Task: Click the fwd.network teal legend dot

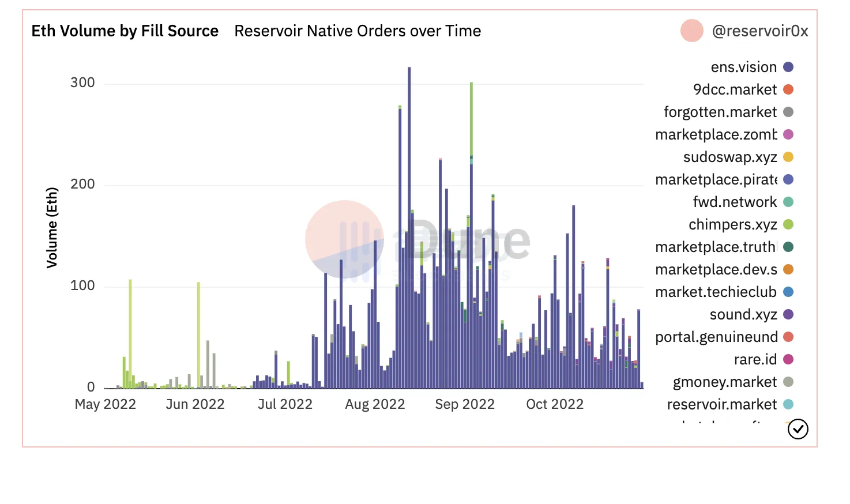Action: [x=788, y=202]
